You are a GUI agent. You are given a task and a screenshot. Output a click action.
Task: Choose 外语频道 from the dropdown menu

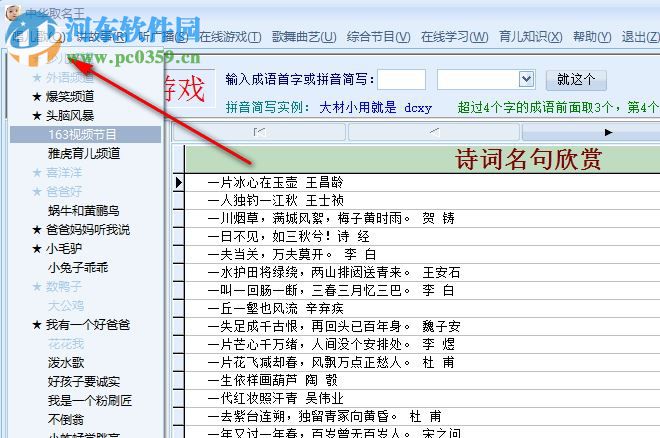[x=85, y=77]
